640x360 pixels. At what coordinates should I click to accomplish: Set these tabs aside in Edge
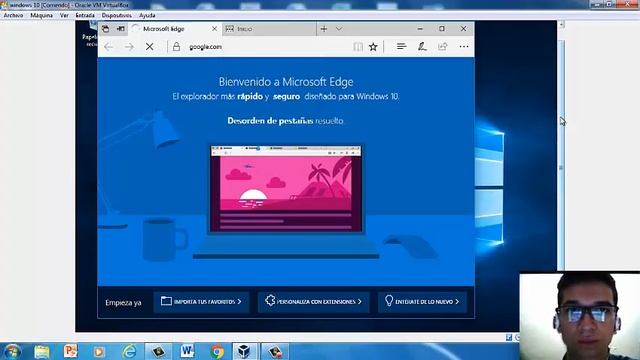120,29
